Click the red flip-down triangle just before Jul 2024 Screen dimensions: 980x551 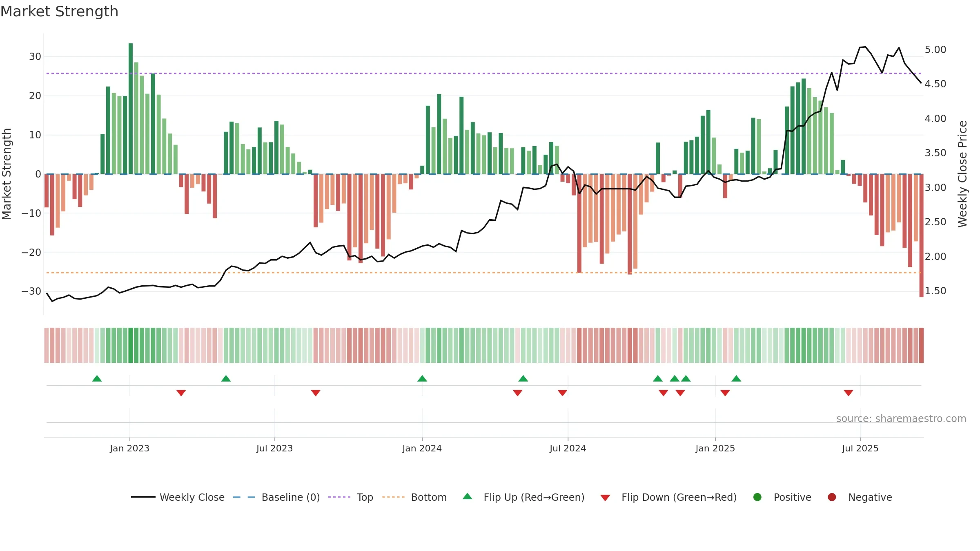click(562, 393)
